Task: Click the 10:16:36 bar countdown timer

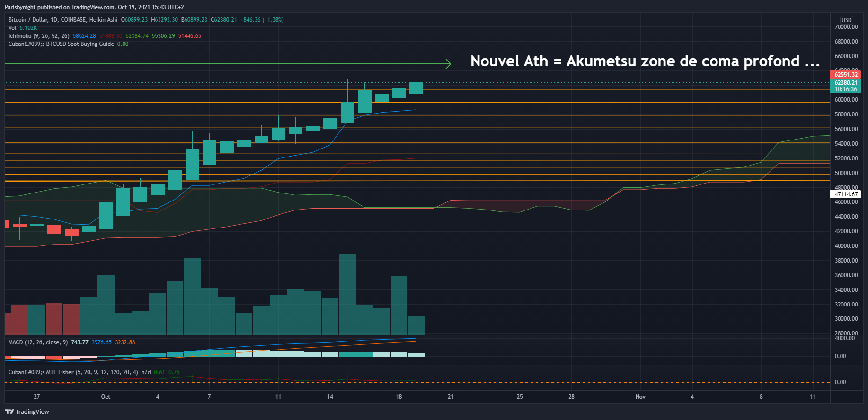Action: pyautogui.click(x=846, y=89)
